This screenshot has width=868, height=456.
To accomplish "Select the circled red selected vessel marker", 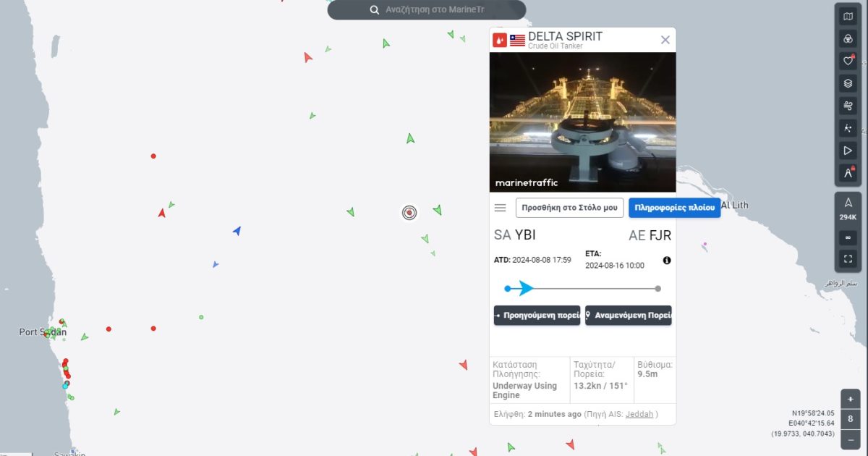I will pos(409,212).
